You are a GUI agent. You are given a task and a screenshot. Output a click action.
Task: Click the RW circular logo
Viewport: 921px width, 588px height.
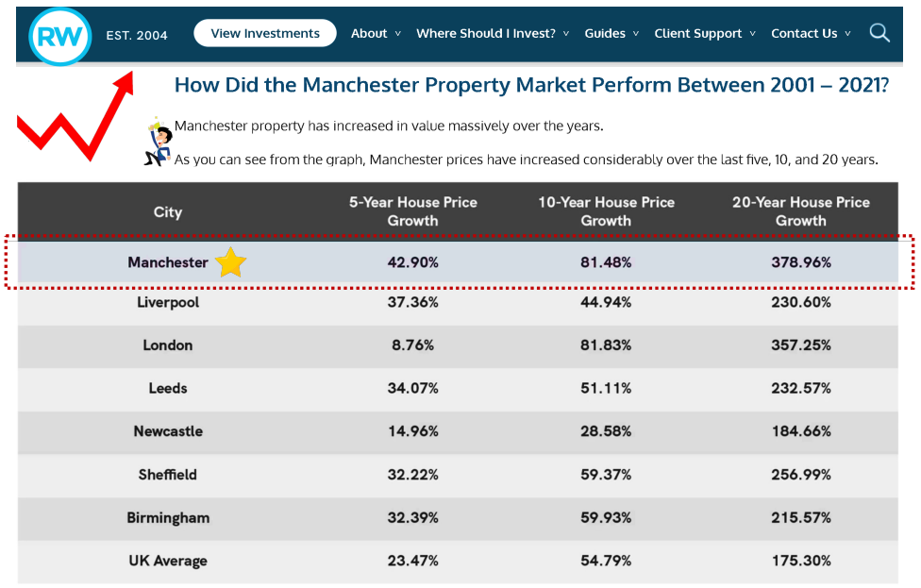click(x=60, y=36)
